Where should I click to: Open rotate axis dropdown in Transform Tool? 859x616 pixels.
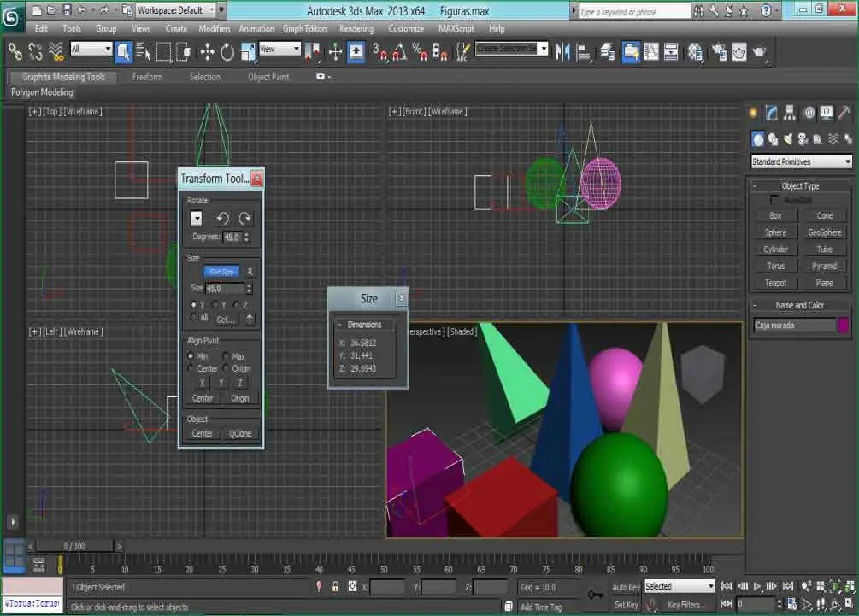[x=197, y=219]
